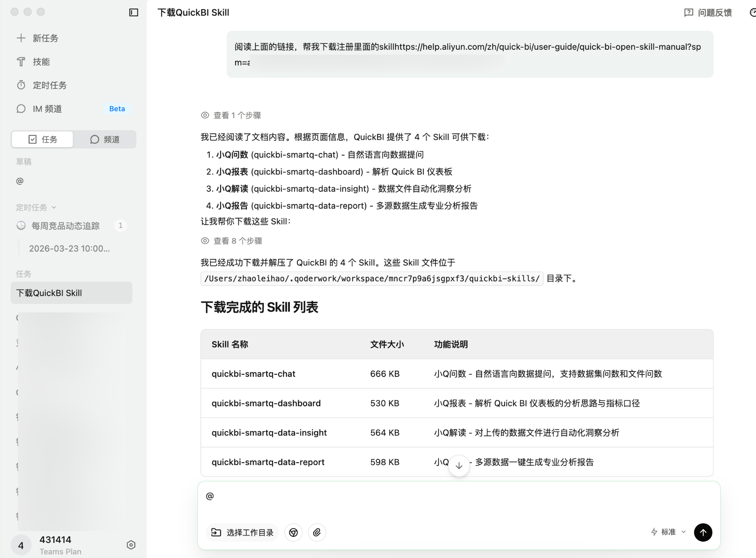
Task: Send the message with the arrow button
Action: point(703,532)
